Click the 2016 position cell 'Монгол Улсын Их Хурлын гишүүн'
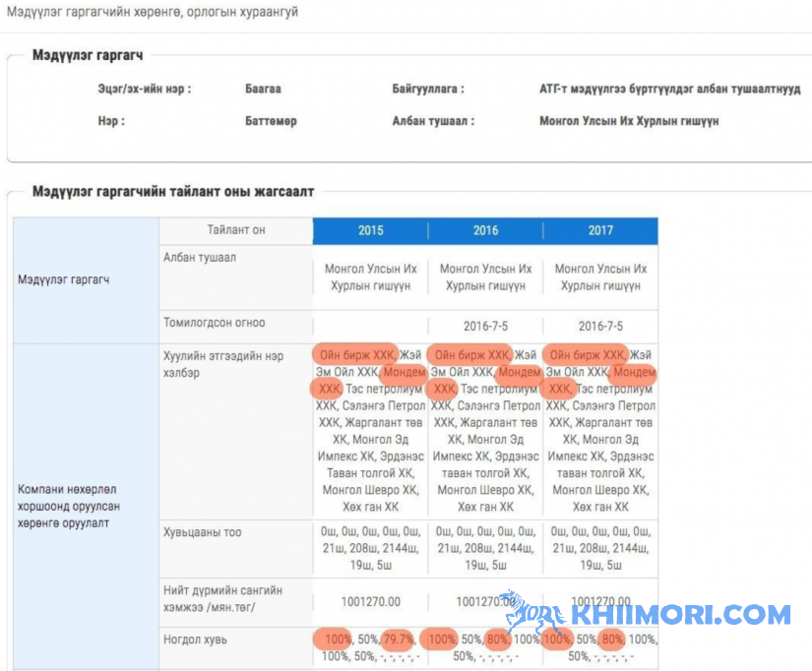 coord(485,277)
